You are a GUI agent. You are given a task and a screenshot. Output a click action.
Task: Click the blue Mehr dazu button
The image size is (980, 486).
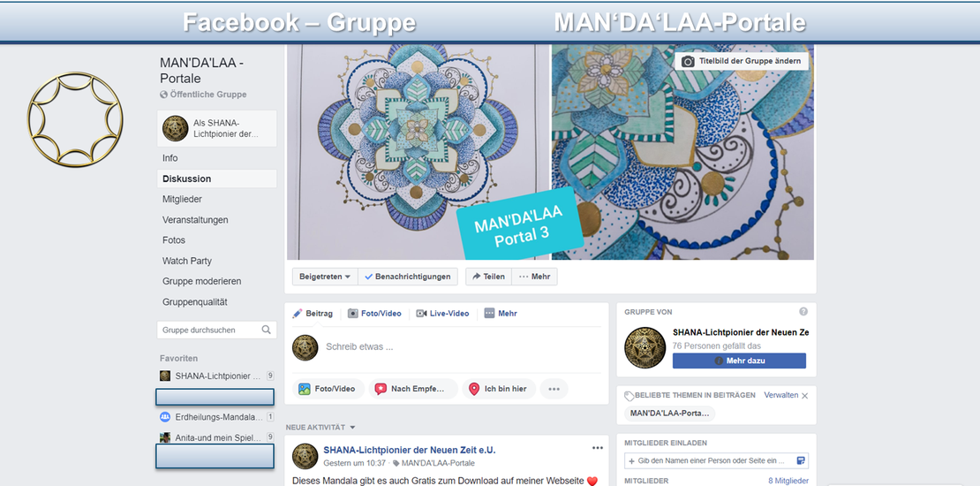pos(739,361)
